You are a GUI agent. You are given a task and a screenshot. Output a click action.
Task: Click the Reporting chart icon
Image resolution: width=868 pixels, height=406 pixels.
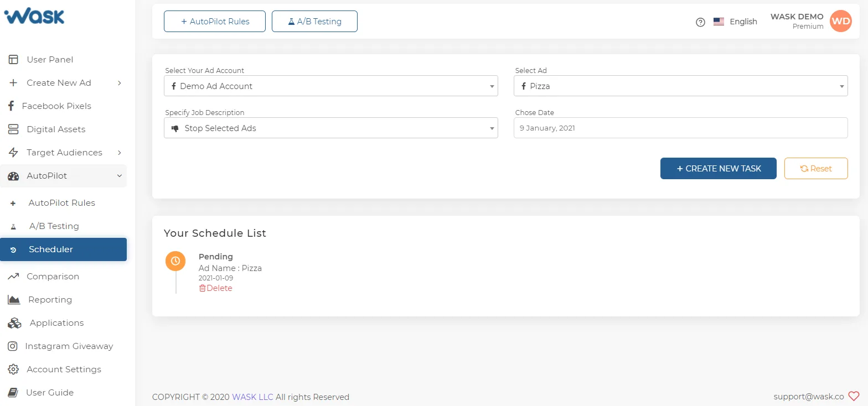pos(14,300)
